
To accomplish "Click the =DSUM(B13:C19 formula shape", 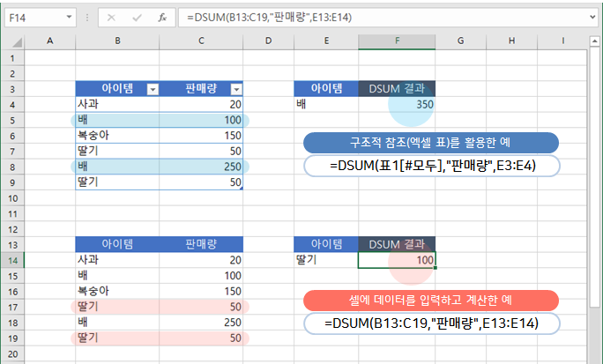I will point(431,323).
